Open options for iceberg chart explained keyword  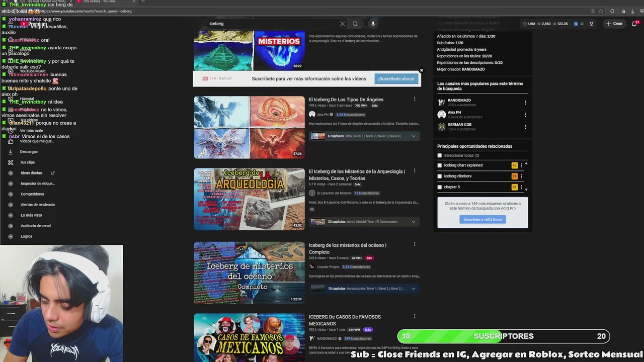[x=521, y=165]
